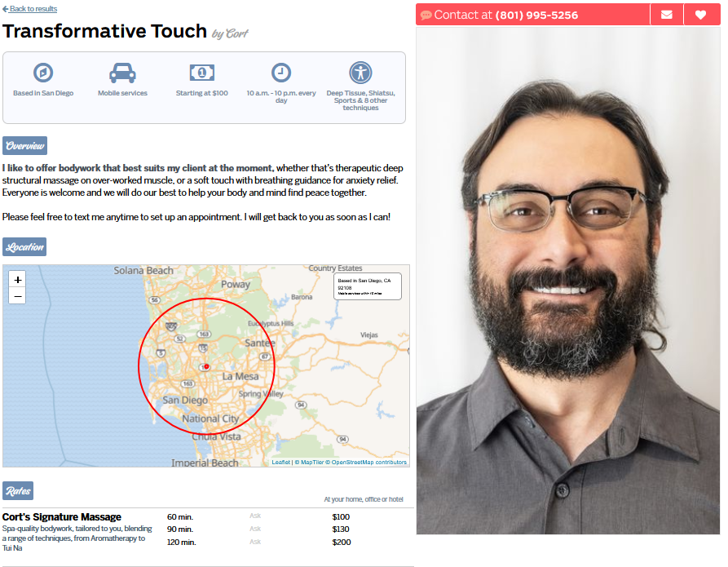The height and width of the screenshot is (567, 728).
Task: Click the therapist profile photo
Action: (x=568, y=281)
